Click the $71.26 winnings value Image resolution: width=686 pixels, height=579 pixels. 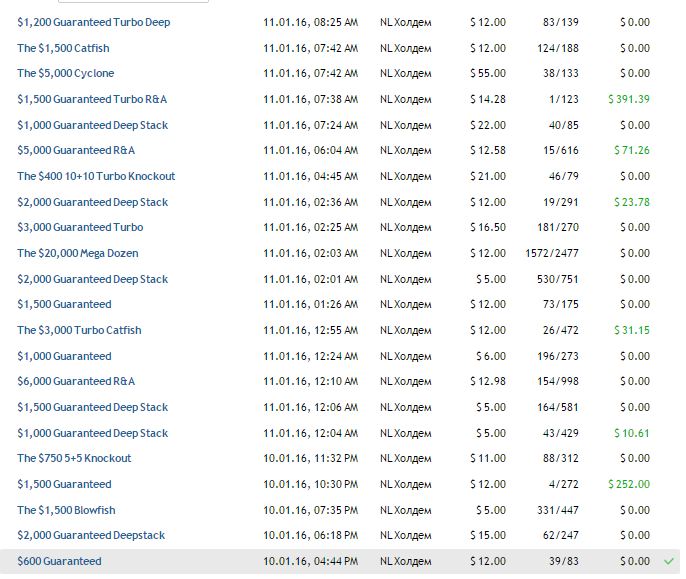632,150
